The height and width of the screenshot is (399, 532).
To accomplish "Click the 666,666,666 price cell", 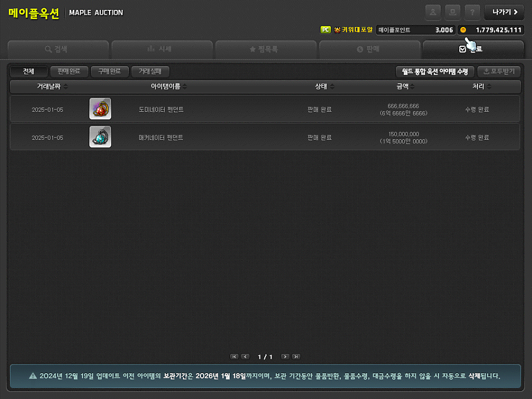I will (404, 110).
